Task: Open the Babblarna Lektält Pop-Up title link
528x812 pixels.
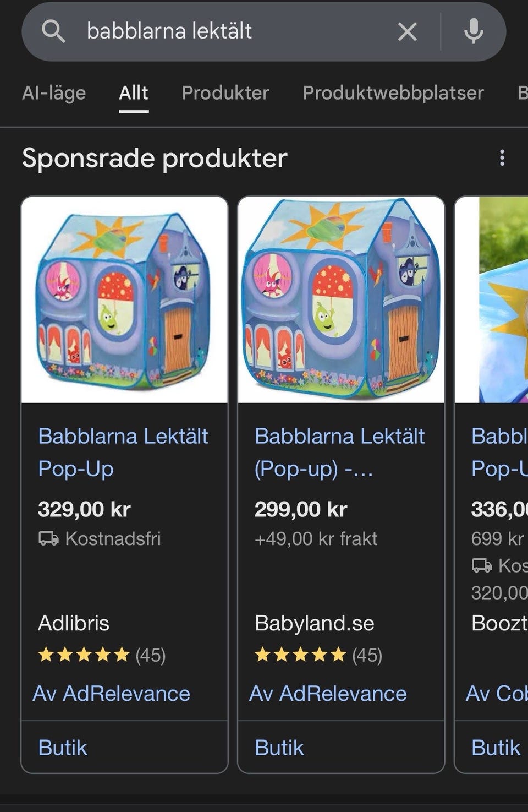Action: click(123, 452)
